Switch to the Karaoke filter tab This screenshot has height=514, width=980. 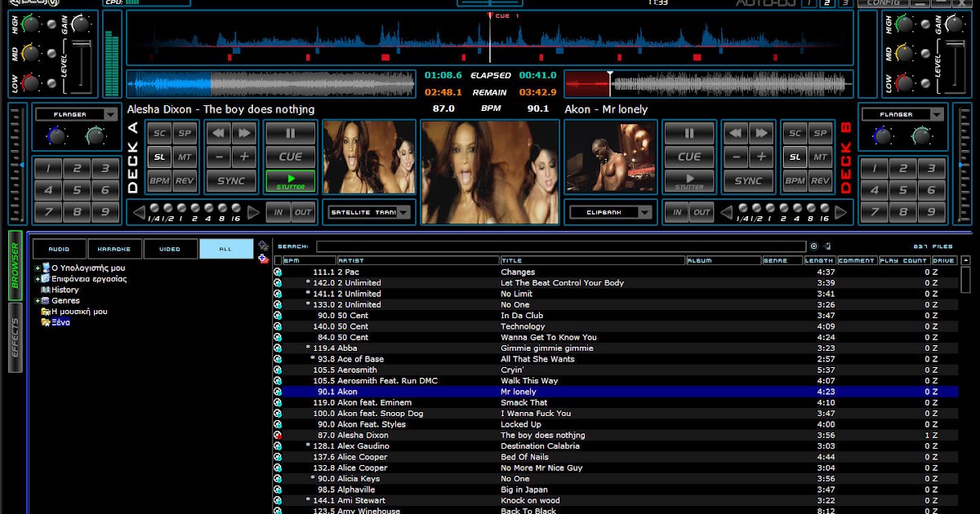click(115, 249)
